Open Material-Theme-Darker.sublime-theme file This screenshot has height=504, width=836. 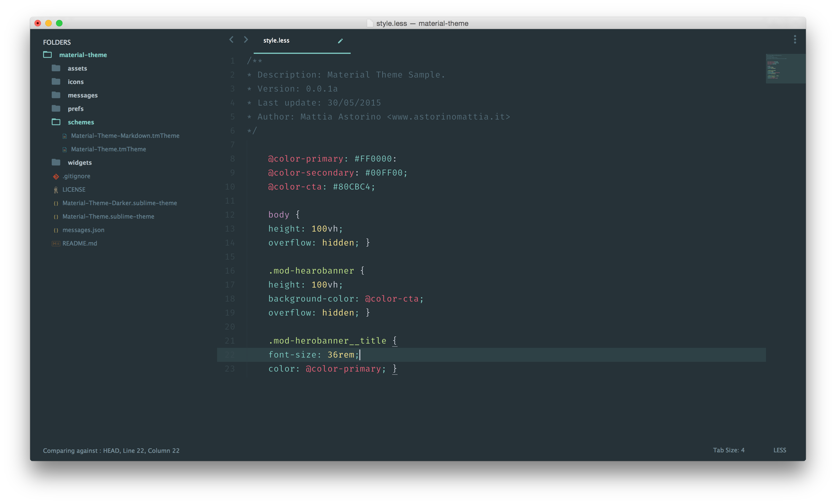pyautogui.click(x=120, y=203)
